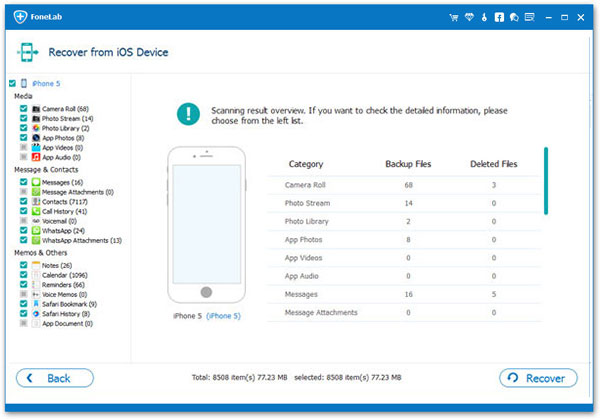Viewport: 600px width, 419px height.
Task: Click the teal scrollbar of results table
Action: [x=546, y=181]
